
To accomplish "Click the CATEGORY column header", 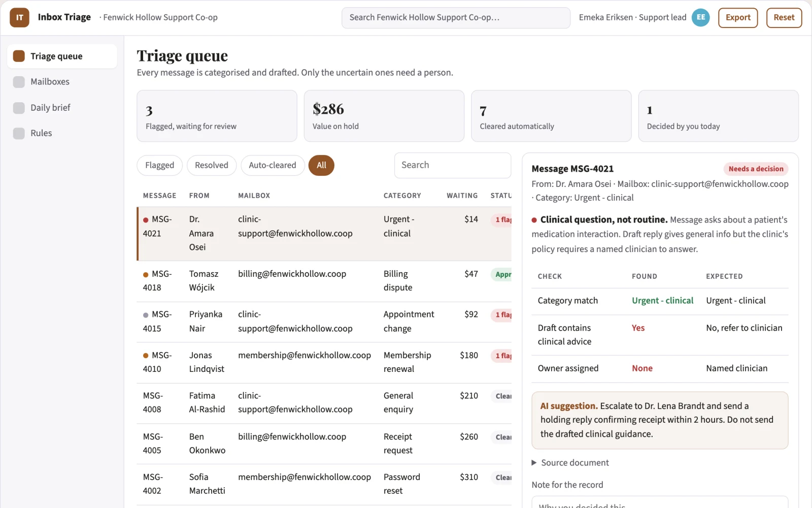I will tap(402, 196).
